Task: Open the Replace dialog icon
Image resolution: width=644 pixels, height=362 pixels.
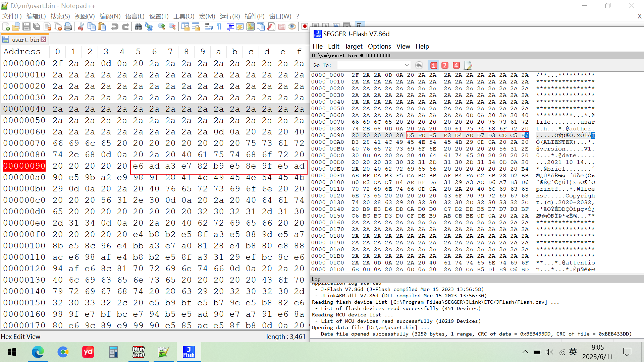Action: 149,26
